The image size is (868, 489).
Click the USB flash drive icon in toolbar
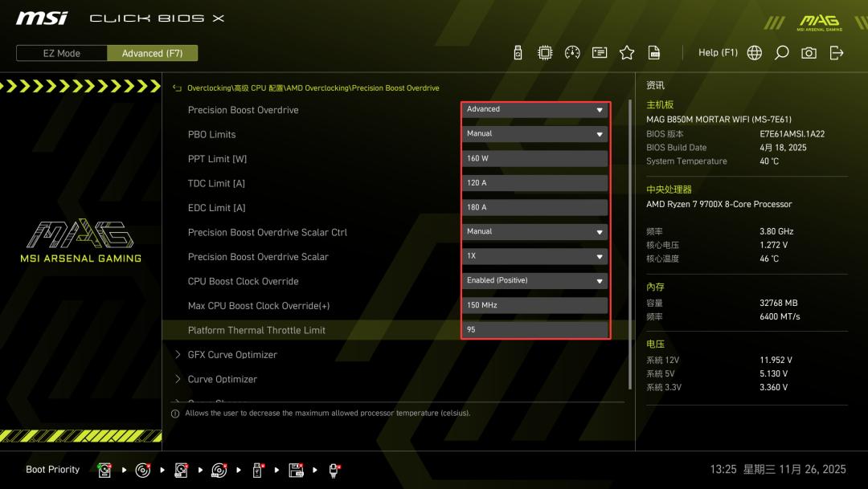pyautogui.click(x=518, y=53)
